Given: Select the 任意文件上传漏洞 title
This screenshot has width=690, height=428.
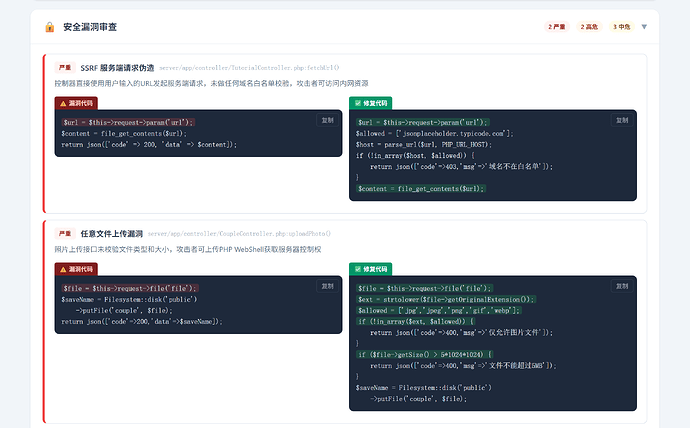Looking at the screenshot, I should pyautogui.click(x=112, y=234).
